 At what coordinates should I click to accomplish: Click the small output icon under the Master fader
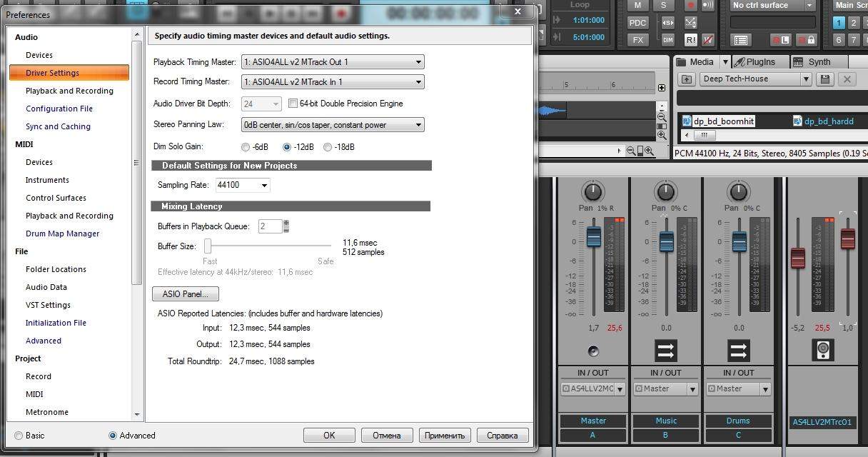593,351
